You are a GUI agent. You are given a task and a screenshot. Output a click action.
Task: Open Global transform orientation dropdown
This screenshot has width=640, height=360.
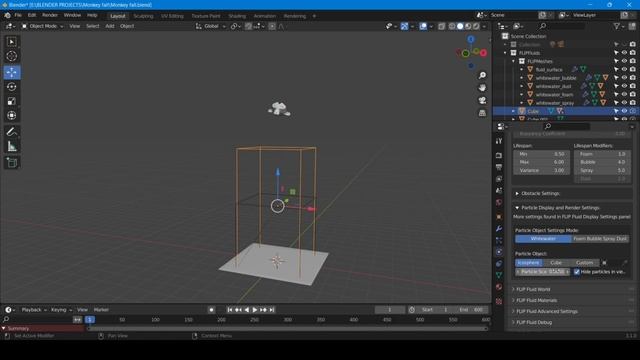point(211,26)
